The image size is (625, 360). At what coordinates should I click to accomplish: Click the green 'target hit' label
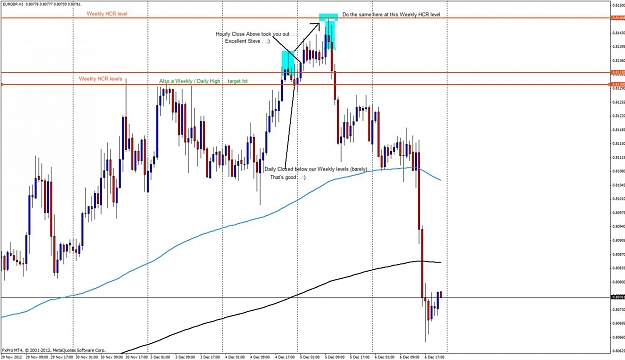coord(238,81)
